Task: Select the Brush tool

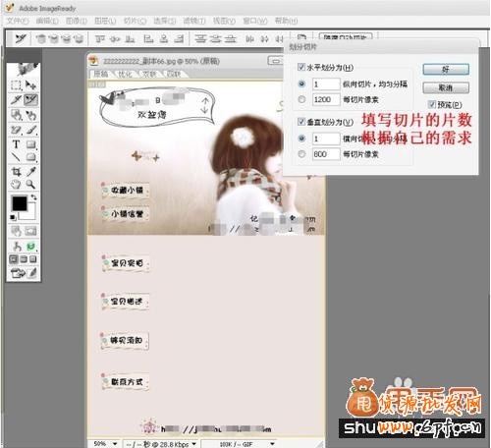Action: (x=31, y=130)
